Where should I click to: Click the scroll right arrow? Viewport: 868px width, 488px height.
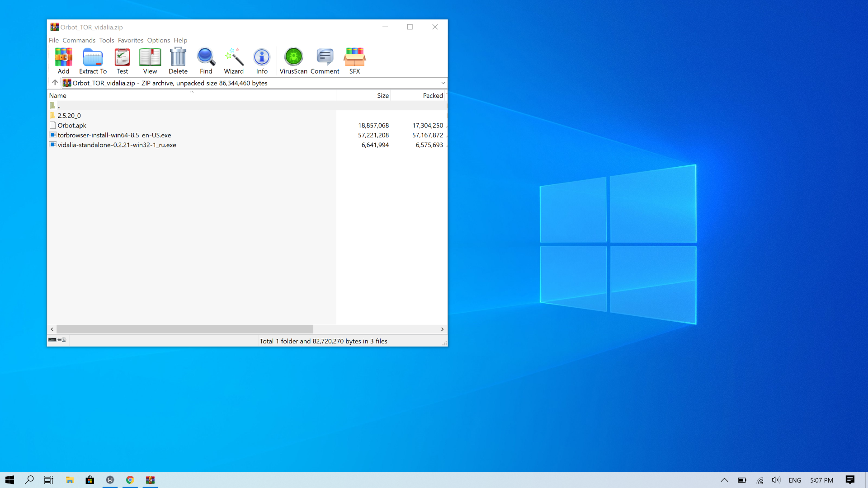coord(442,329)
